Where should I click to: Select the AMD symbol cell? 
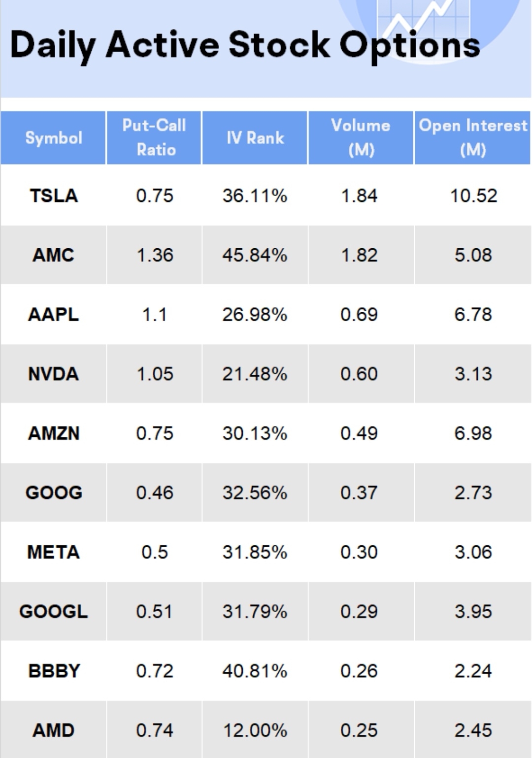tap(53, 730)
